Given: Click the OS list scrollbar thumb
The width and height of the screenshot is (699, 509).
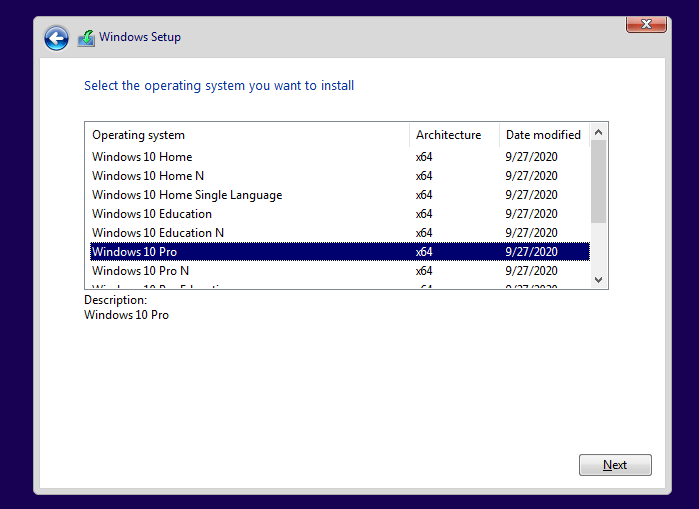Looking at the screenshot, I should tap(598, 181).
